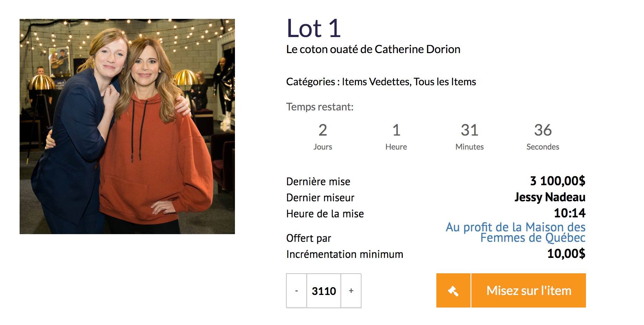Image resolution: width=644 pixels, height=325 pixels.
Task: Click the bid time value 10:14
Action: click(x=570, y=213)
